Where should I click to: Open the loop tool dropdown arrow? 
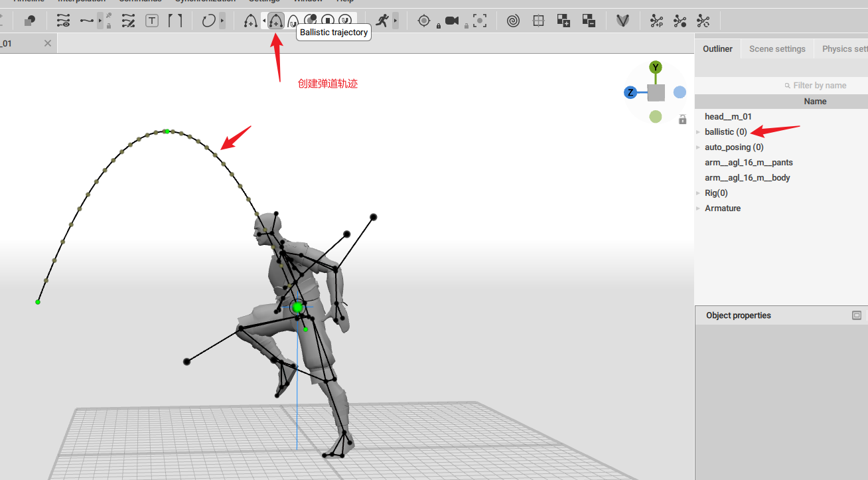(222, 21)
